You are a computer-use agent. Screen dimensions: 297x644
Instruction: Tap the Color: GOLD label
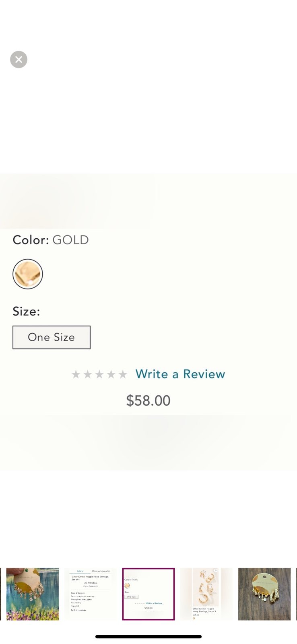[x=51, y=240]
